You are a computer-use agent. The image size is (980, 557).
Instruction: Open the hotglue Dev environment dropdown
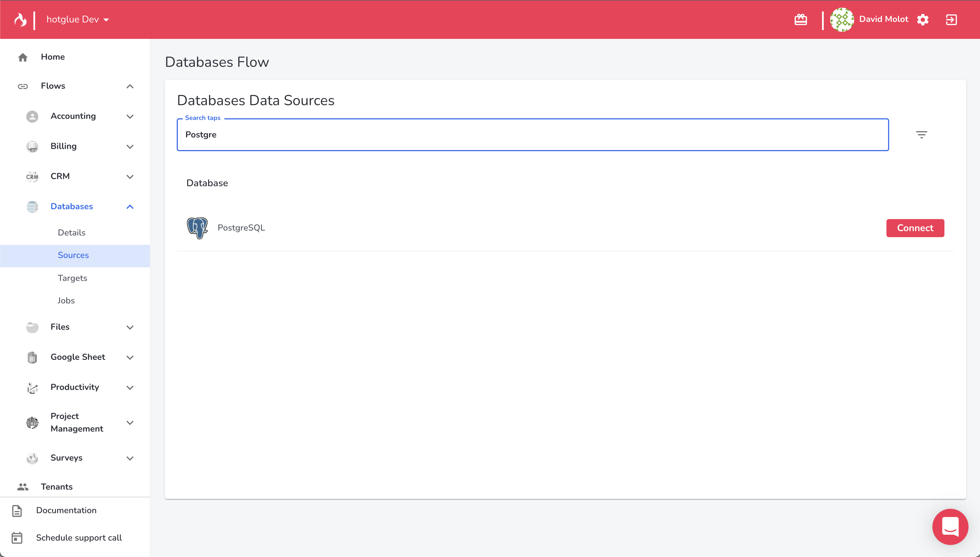pos(78,19)
